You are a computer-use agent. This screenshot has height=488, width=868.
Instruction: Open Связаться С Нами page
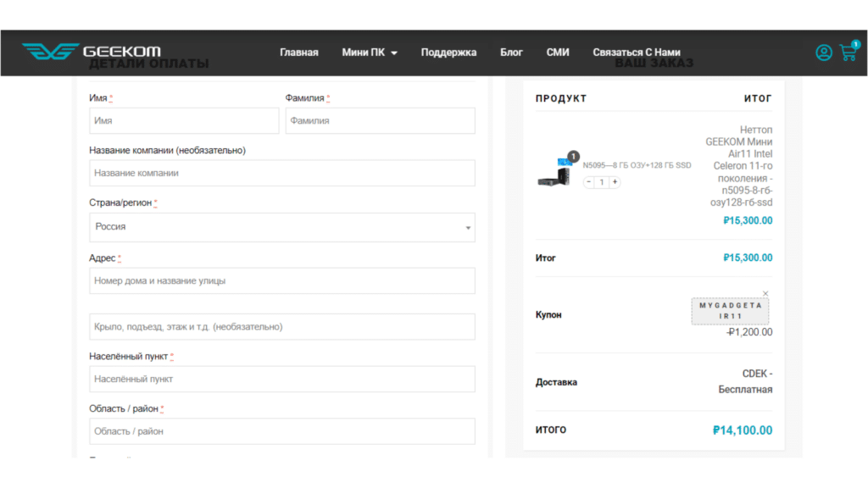[x=637, y=53]
